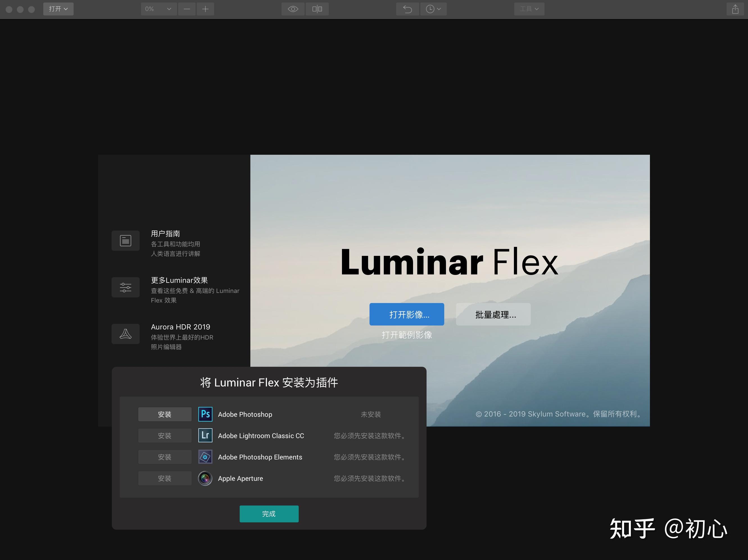
Task: Open the 用户指南 link
Action: [165, 234]
